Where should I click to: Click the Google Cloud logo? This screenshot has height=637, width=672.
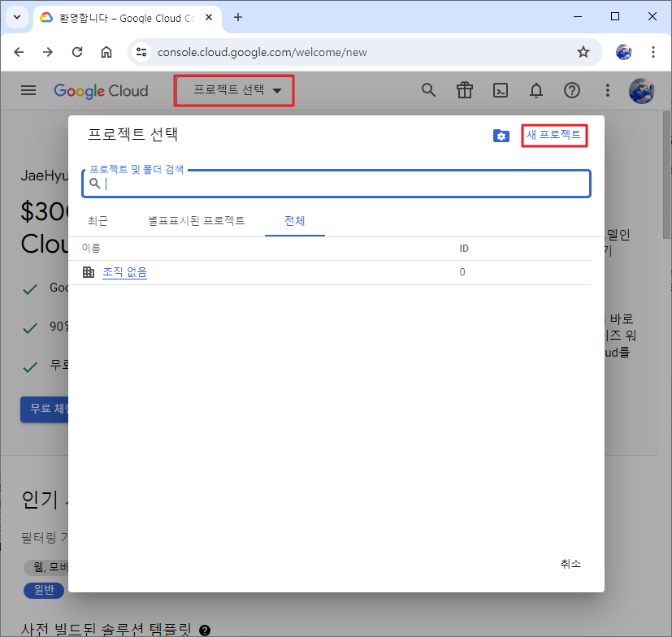tap(101, 91)
